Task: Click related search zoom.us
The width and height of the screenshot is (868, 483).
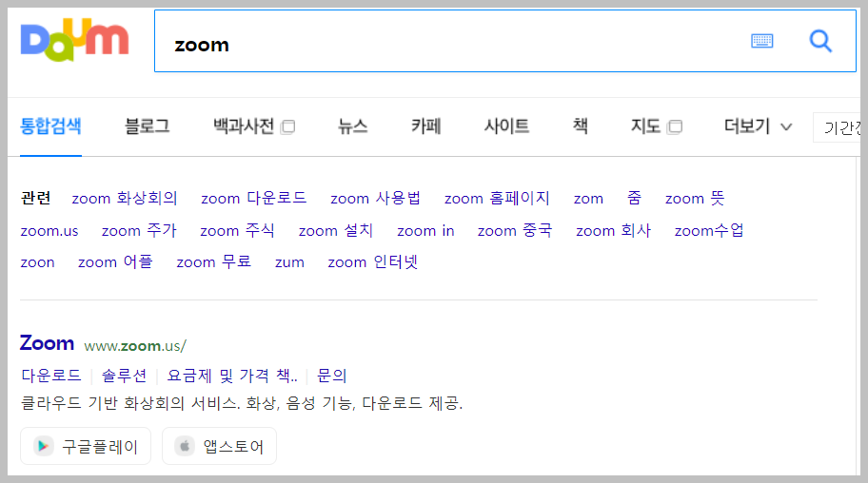Action: pos(49,231)
